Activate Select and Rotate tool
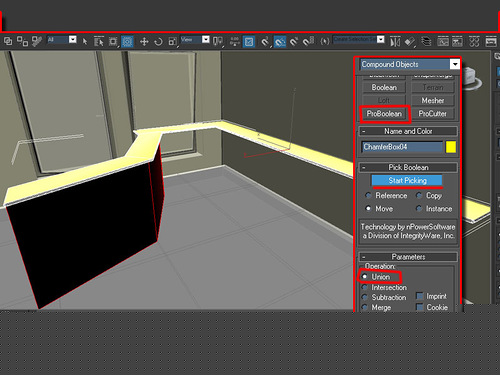 click(x=158, y=41)
